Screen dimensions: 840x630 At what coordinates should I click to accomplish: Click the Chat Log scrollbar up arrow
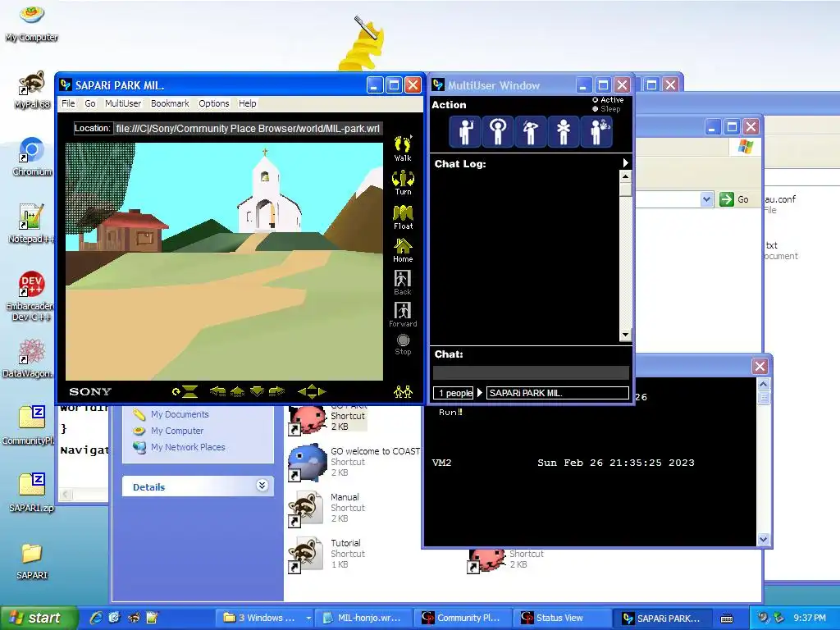(625, 176)
